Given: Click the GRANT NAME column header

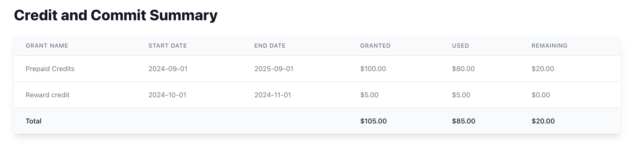Looking at the screenshot, I should tap(47, 46).
